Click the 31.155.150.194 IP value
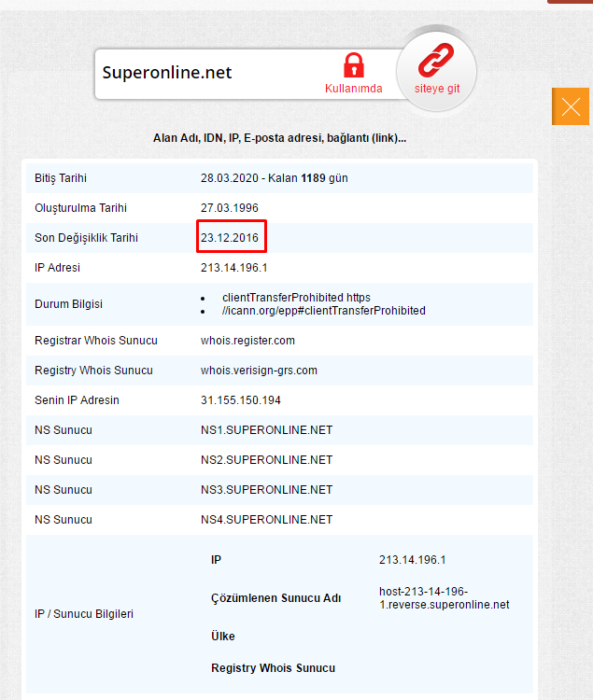 [241, 400]
